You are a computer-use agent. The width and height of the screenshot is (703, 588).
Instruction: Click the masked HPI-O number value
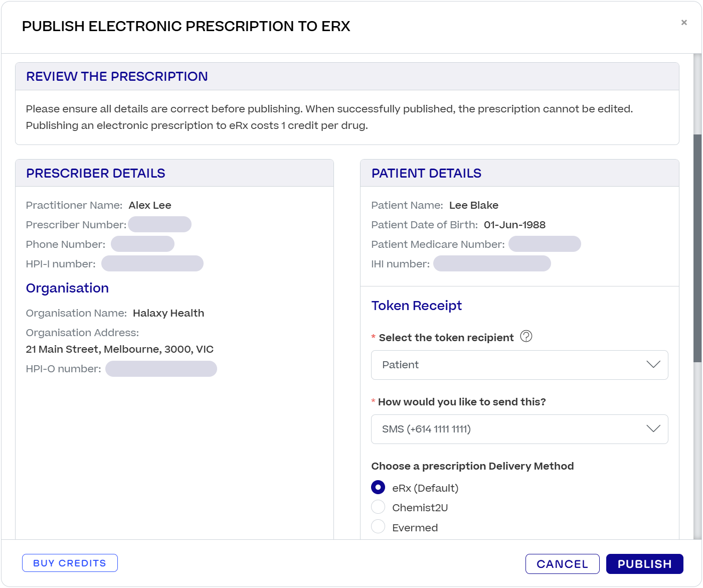[x=161, y=369]
